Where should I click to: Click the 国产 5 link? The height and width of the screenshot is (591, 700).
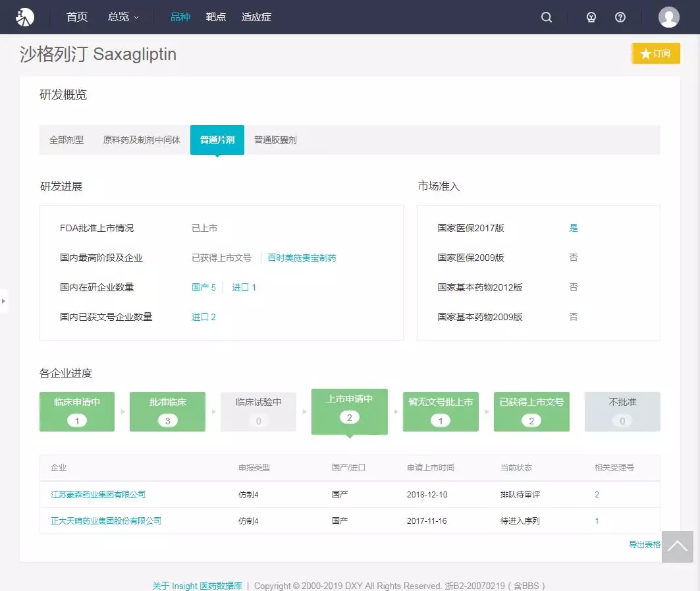pyautogui.click(x=203, y=287)
